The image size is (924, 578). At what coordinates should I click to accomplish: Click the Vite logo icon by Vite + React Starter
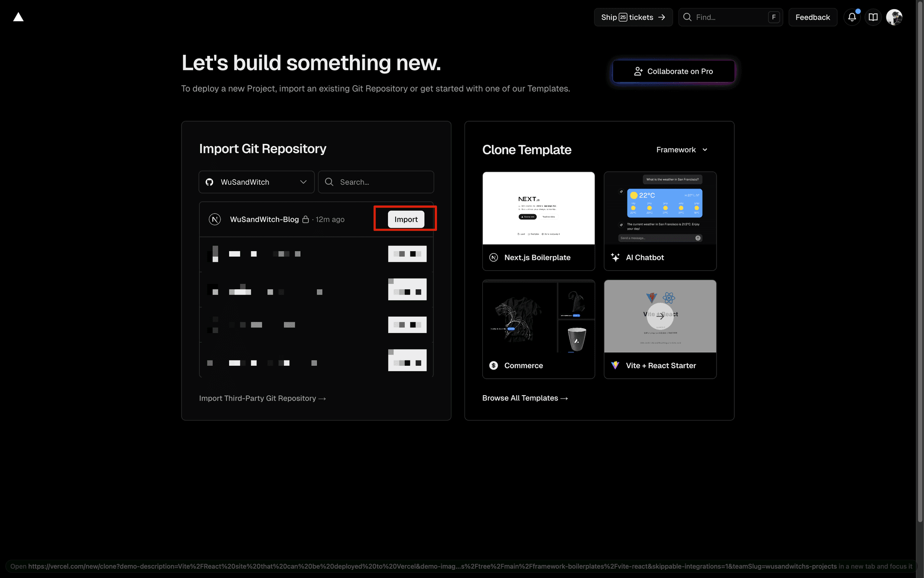615,366
